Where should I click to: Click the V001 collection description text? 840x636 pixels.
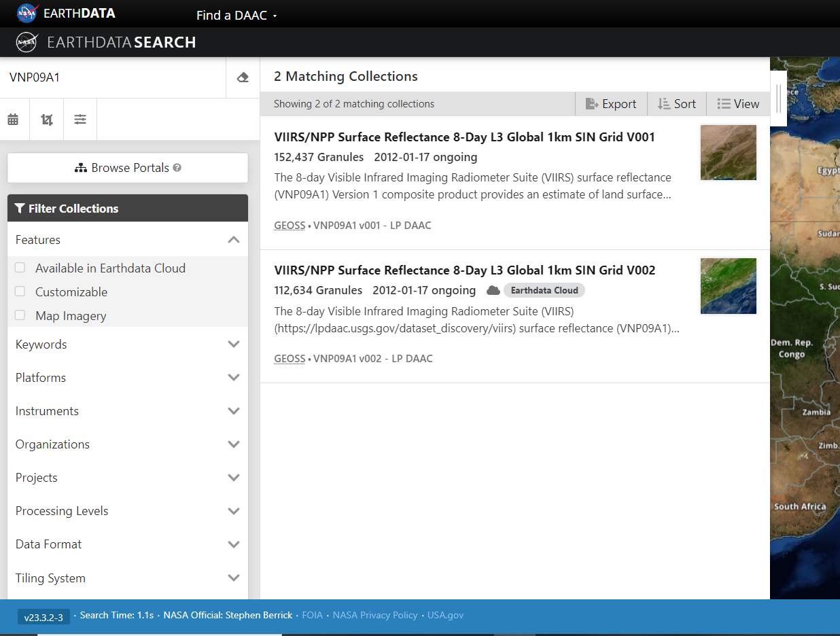472,185
